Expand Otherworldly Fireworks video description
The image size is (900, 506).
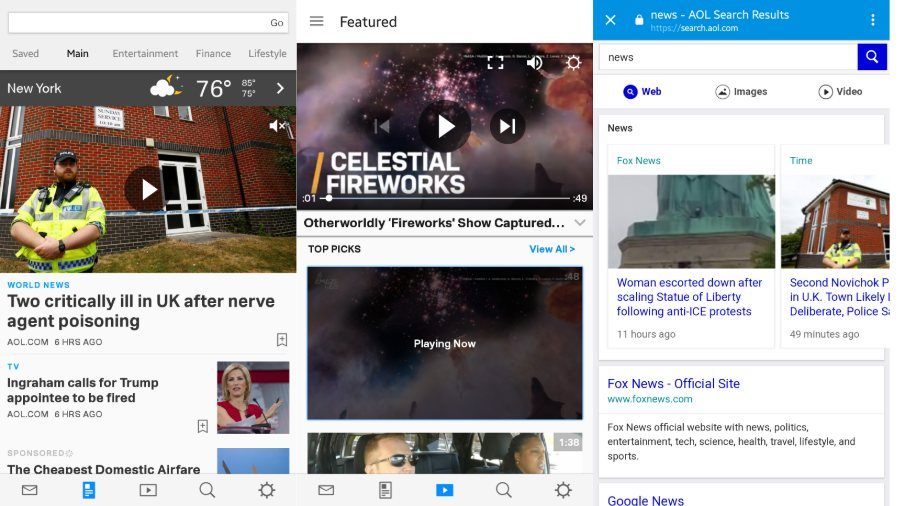(580, 223)
